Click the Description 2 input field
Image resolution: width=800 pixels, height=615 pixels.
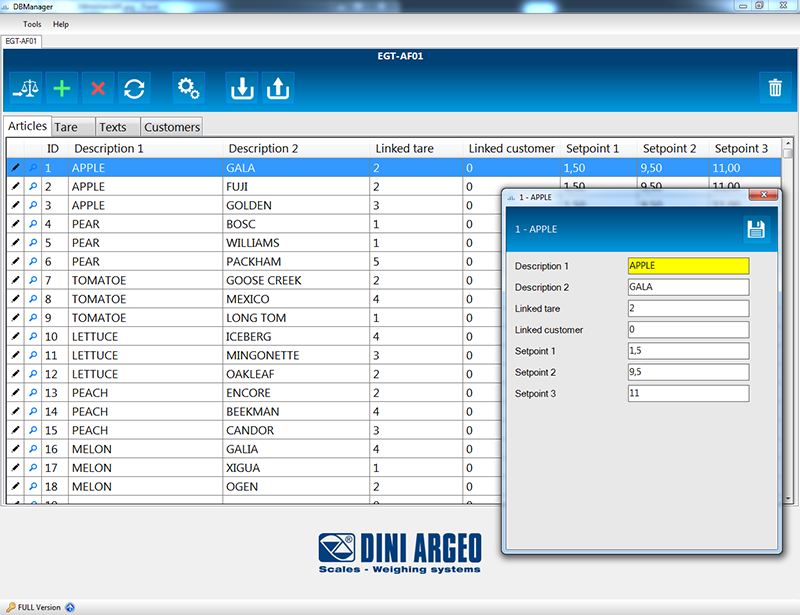coord(688,287)
